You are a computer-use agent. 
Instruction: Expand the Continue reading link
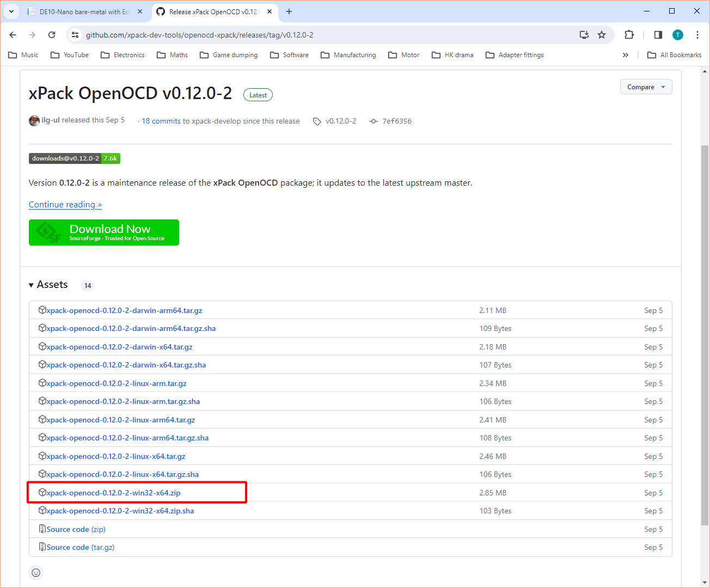[x=65, y=204]
